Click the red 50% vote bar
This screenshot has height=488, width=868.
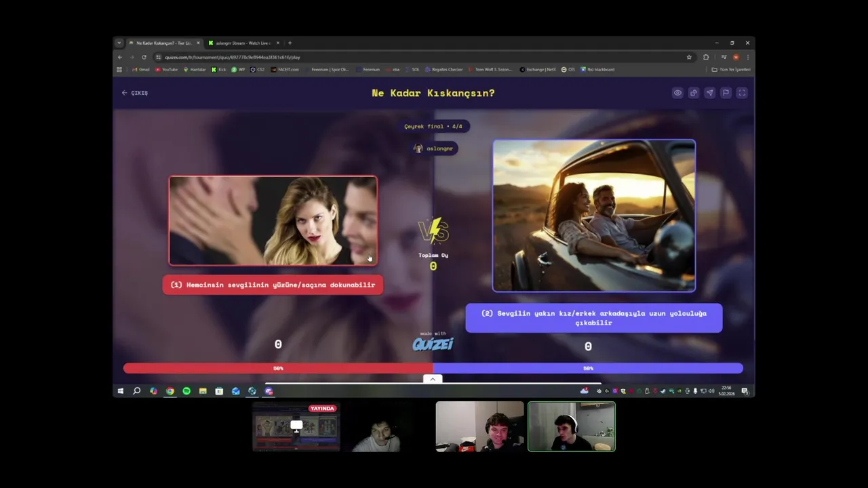click(278, 368)
